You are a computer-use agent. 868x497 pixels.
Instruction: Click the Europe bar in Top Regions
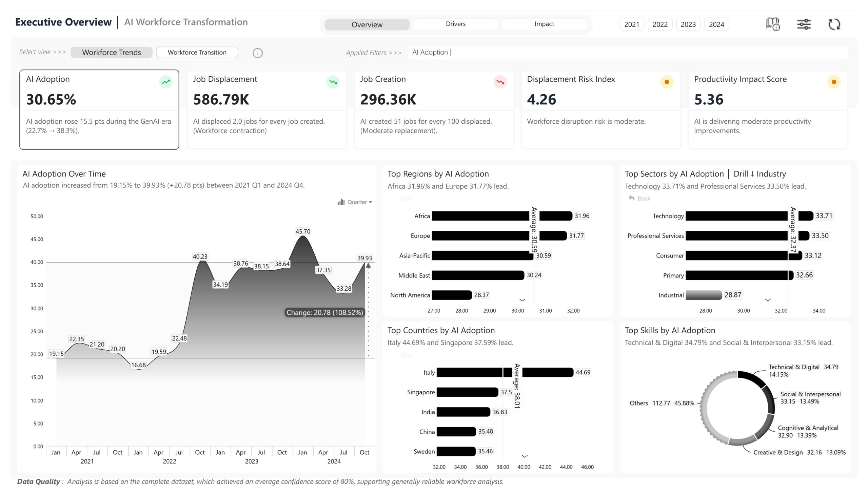499,235
